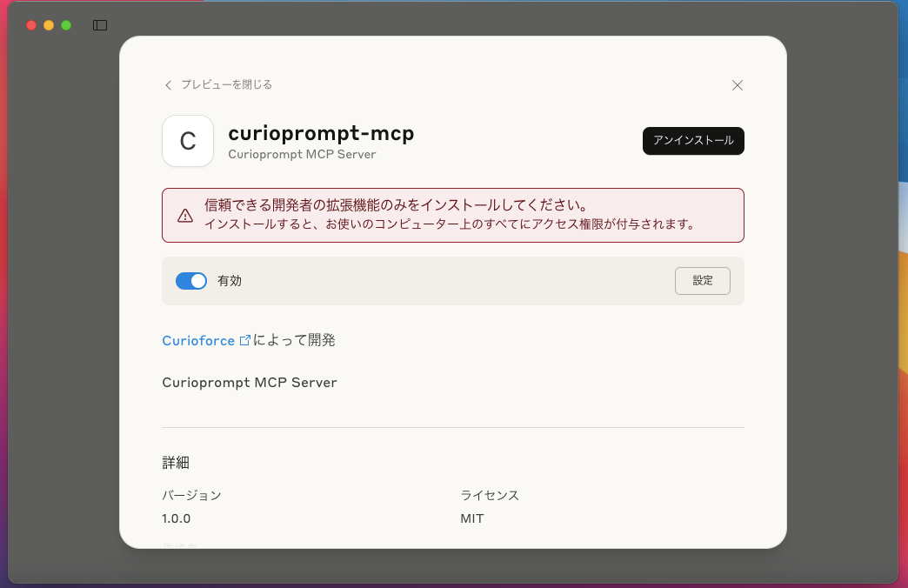Toggle the sidebar panel icon

tap(100, 25)
